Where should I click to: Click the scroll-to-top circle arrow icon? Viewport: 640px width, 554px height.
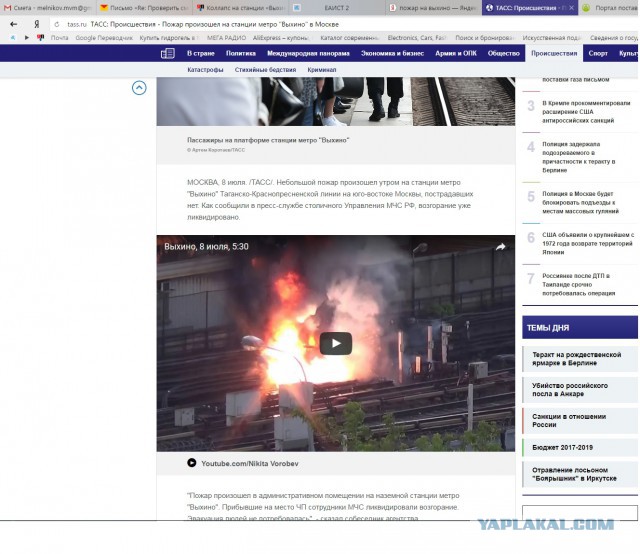click(139, 88)
